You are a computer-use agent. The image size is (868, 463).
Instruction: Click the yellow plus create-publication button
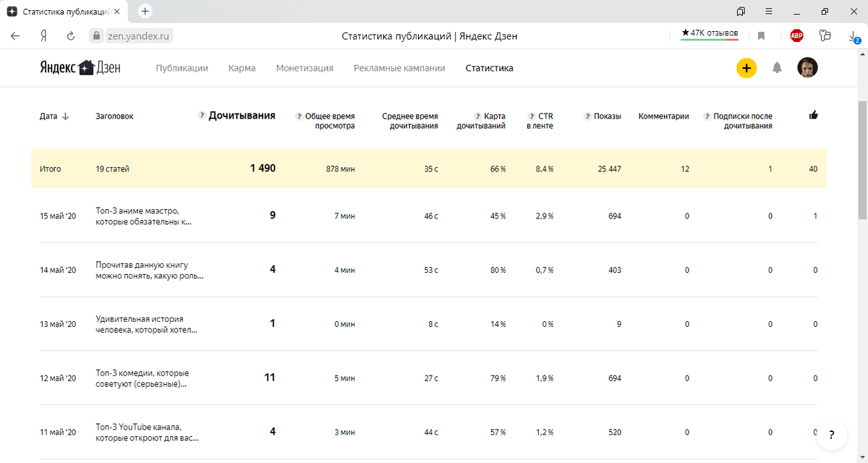[x=746, y=68]
